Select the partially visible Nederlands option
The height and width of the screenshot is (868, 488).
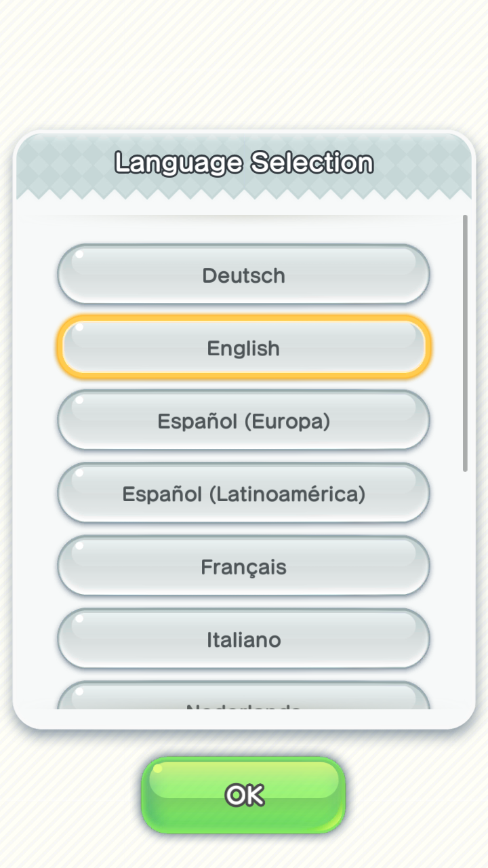243,698
